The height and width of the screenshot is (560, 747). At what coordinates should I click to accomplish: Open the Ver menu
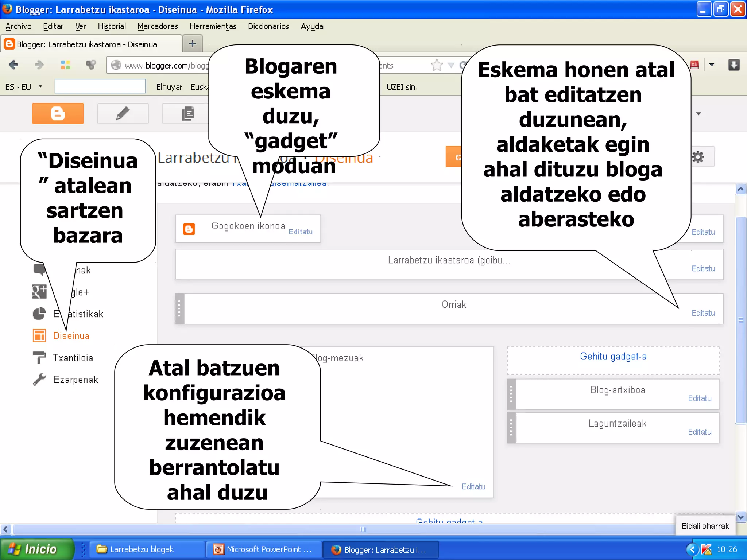point(81,26)
